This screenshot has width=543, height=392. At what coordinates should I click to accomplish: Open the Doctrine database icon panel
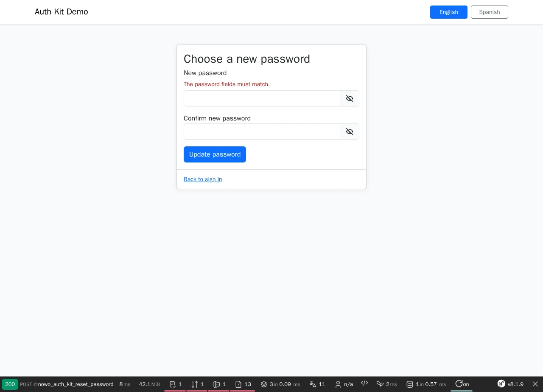426,384
